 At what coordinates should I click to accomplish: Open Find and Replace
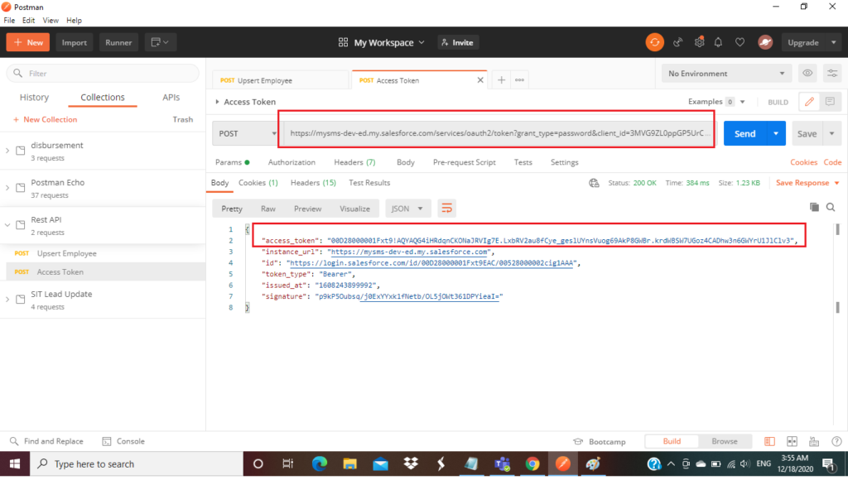[46, 441]
